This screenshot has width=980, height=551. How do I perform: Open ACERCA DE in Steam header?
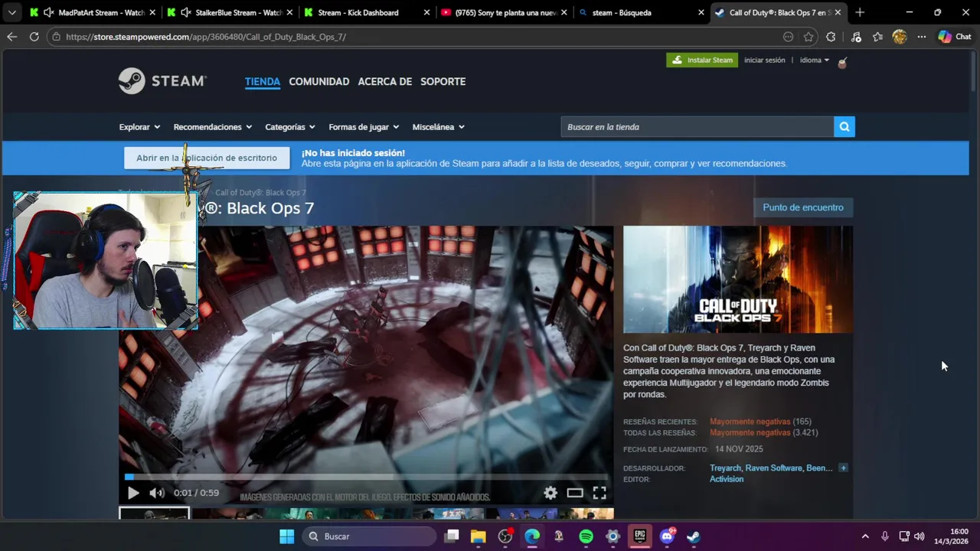click(x=385, y=82)
